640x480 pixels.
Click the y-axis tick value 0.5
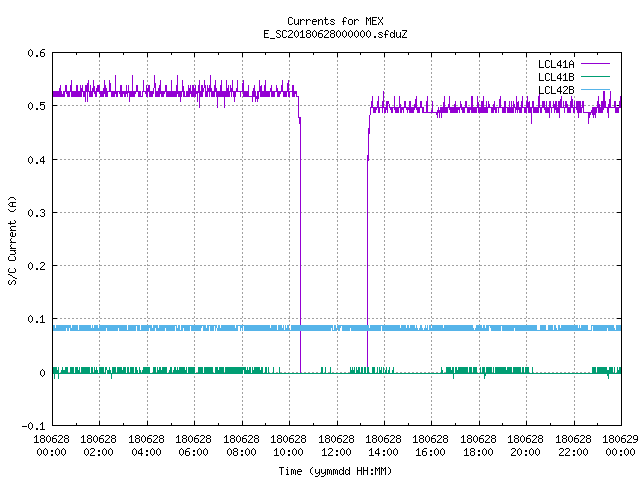[x=36, y=106]
